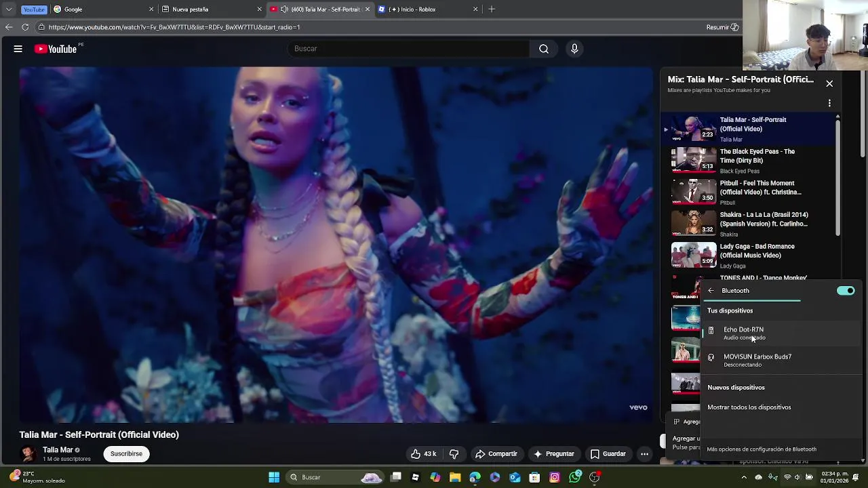This screenshot has height=488, width=868.
Task: Click the Resumir button in the address bar
Action: (x=722, y=27)
